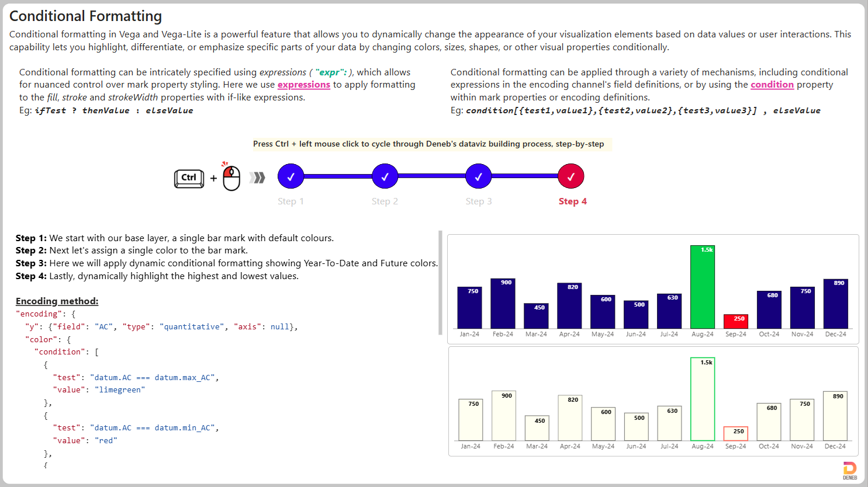868x487 pixels.
Task: Click the datum.min_AC test line
Action: coord(136,428)
